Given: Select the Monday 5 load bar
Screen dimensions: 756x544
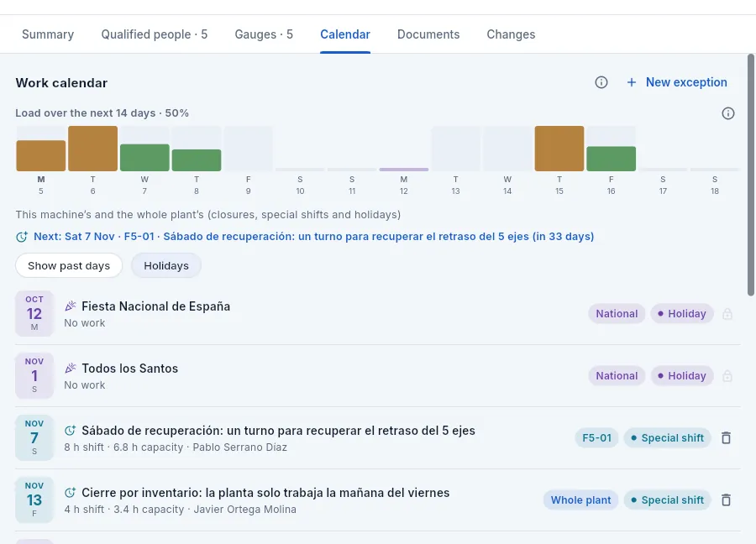Looking at the screenshot, I should click(x=41, y=155).
